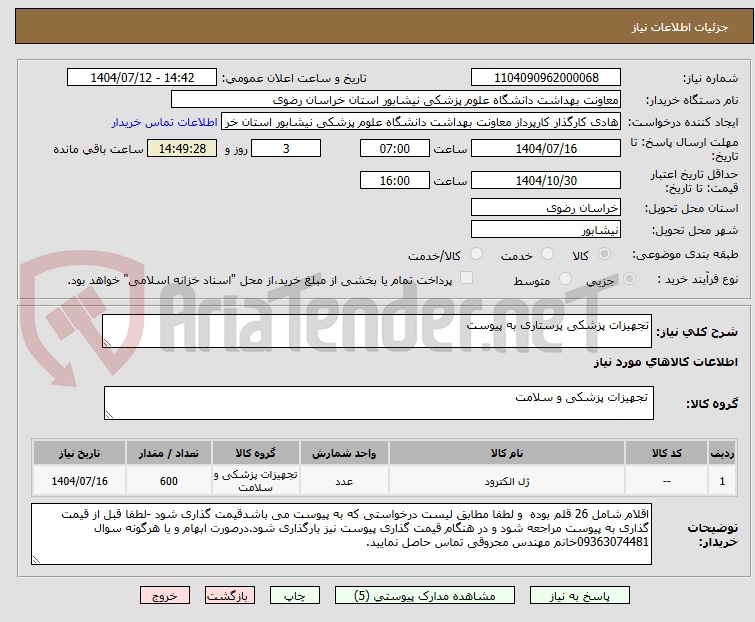Click the 'تعداد / مقدار' column header
Image resolution: width=755 pixels, height=622 pixels.
pyautogui.click(x=169, y=453)
